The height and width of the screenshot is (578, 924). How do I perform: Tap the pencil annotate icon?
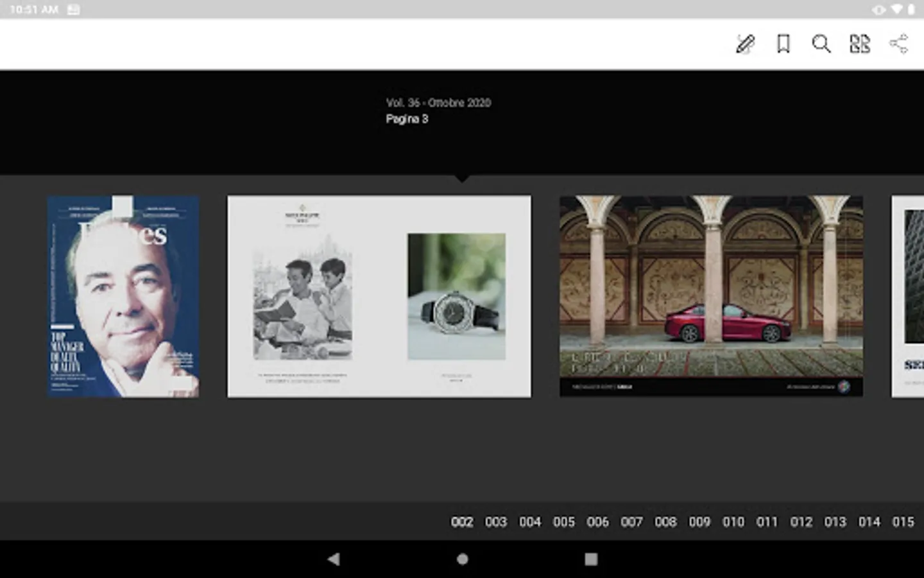coord(745,44)
